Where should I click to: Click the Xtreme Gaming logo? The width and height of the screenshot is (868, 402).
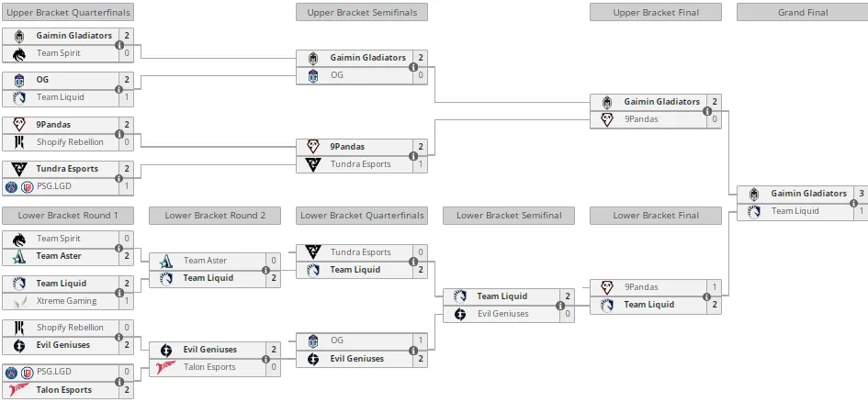pyautogui.click(x=19, y=301)
